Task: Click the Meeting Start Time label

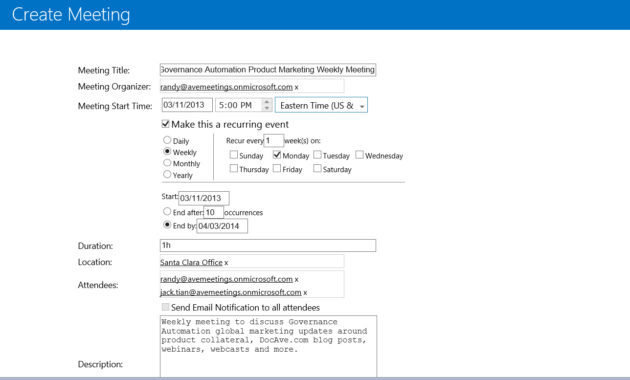Action: tap(115, 106)
